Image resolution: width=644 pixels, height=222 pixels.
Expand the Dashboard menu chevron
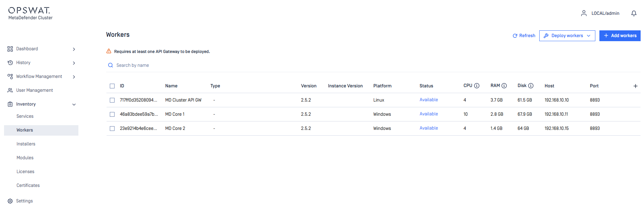74,49
